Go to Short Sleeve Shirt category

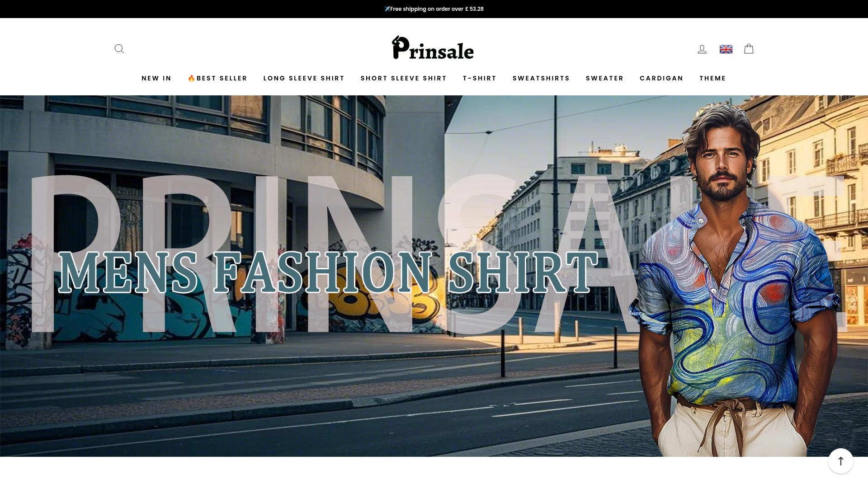coord(404,78)
